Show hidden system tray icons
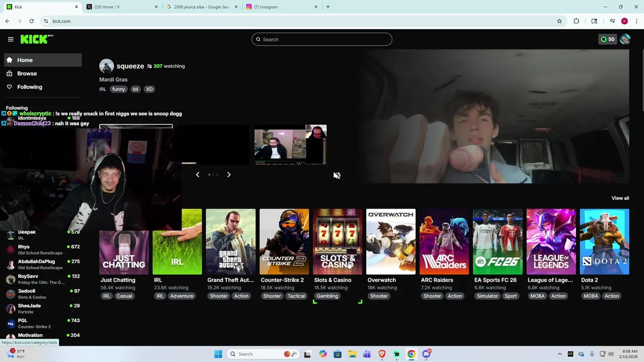 click(x=559, y=354)
